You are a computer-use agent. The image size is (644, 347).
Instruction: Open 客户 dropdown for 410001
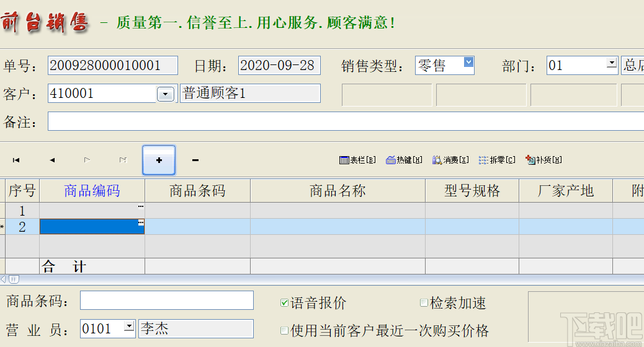coord(166,94)
